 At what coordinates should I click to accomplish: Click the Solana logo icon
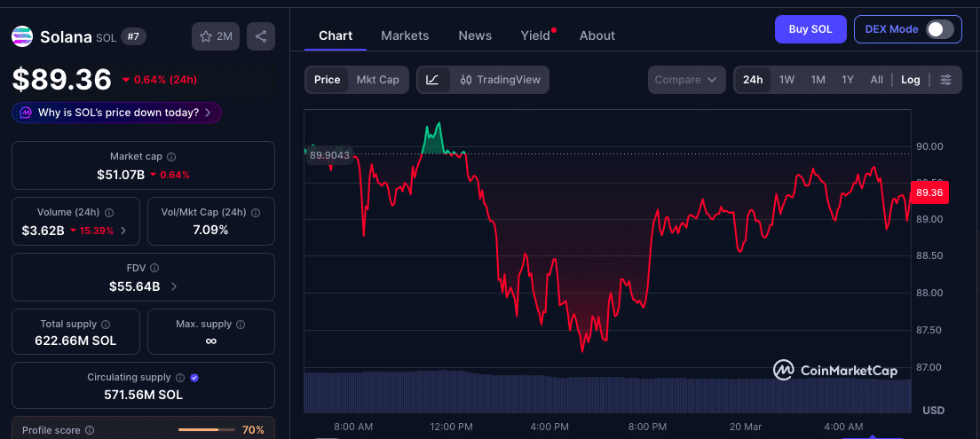[22, 37]
